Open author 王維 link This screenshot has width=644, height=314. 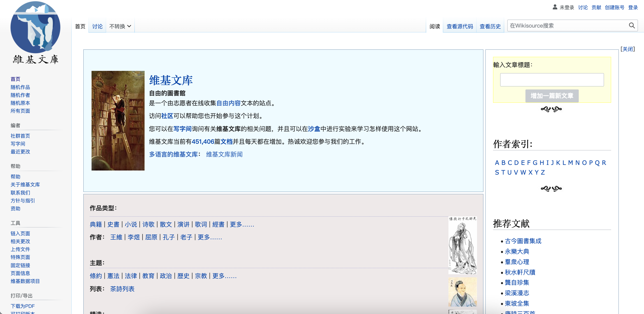pyautogui.click(x=116, y=237)
